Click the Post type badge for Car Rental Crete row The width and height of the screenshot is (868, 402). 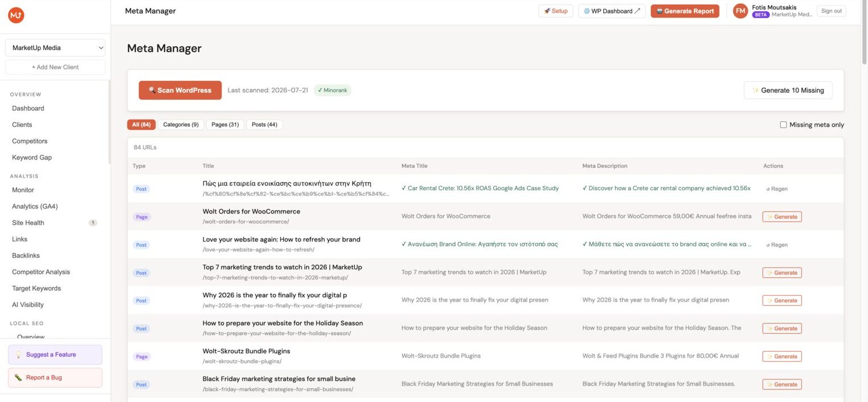click(x=141, y=189)
